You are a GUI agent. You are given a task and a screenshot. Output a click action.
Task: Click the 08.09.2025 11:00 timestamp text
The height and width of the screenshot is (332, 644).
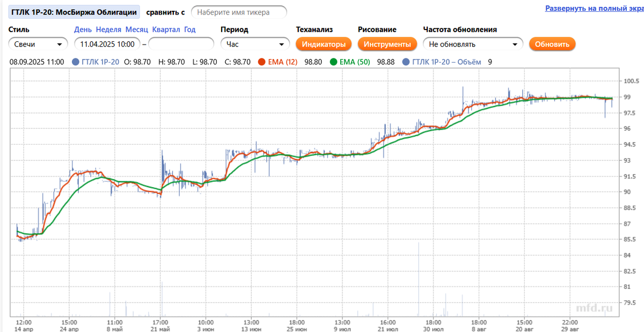point(37,62)
